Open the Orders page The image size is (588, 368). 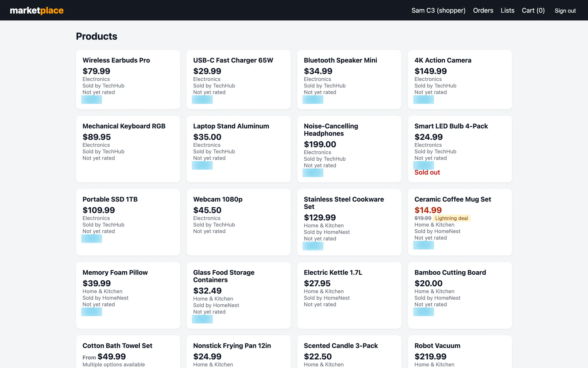483,10
